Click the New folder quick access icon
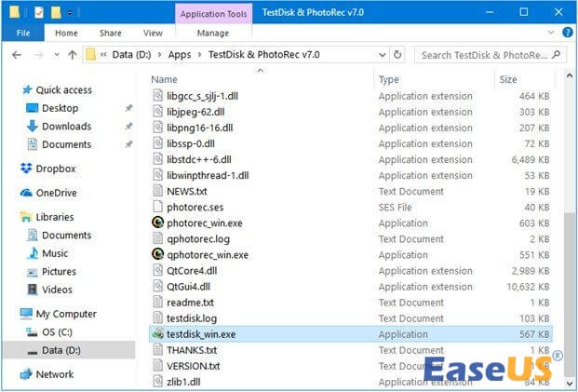 pyautogui.click(x=56, y=13)
